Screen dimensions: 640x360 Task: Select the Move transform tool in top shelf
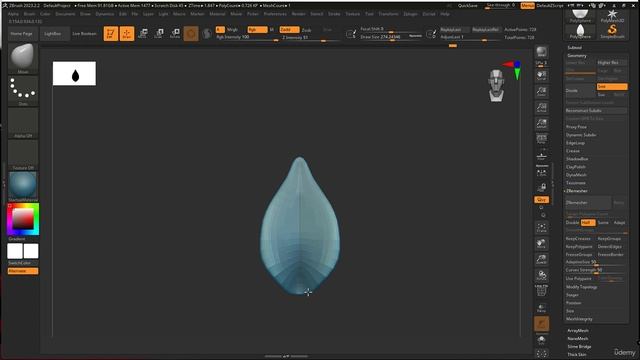point(143,33)
